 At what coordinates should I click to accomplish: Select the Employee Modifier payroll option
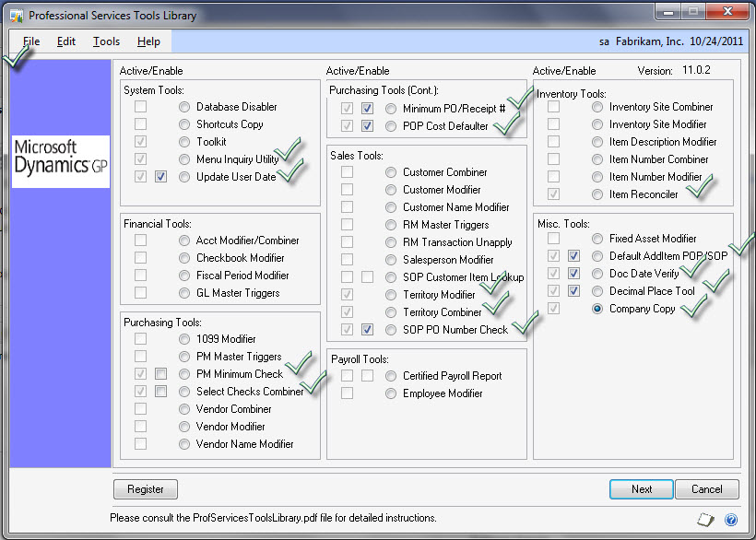click(390, 393)
